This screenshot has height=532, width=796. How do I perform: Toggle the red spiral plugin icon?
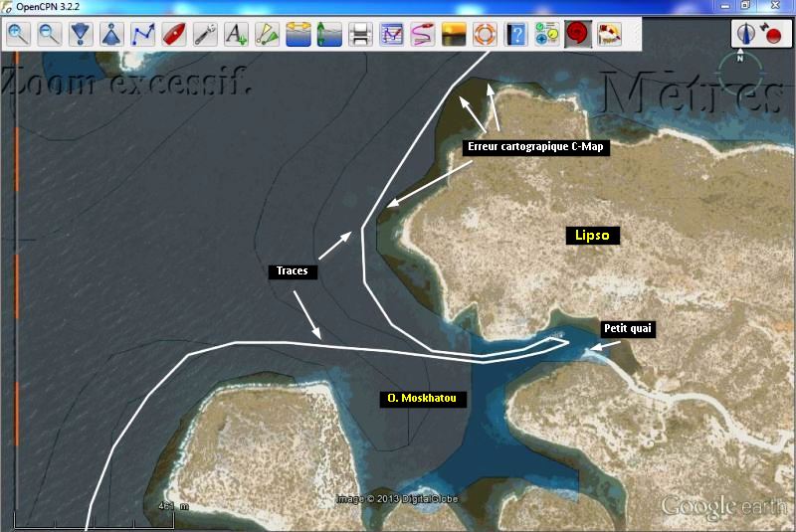pyautogui.click(x=576, y=35)
